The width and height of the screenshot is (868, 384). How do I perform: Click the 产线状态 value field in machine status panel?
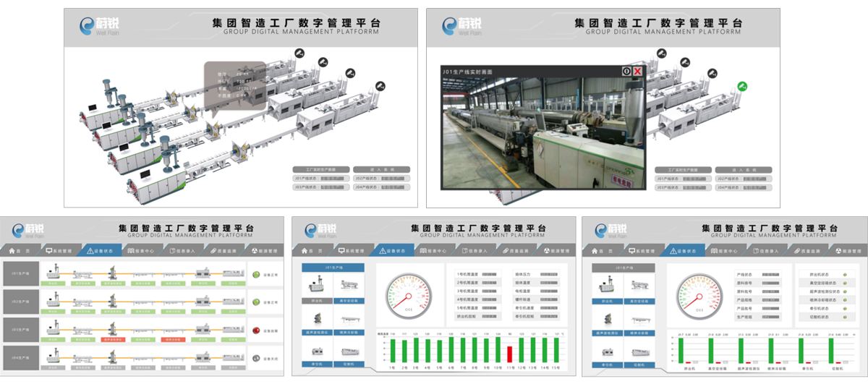point(770,275)
